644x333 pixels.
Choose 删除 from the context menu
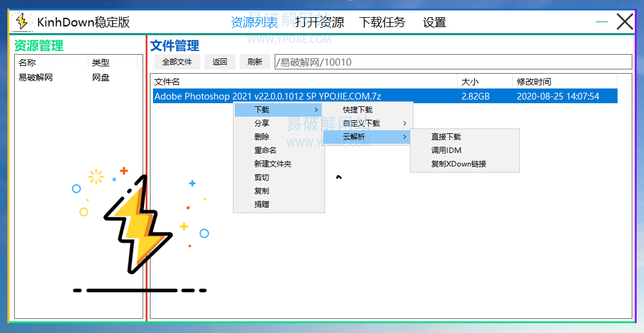pyautogui.click(x=278, y=137)
